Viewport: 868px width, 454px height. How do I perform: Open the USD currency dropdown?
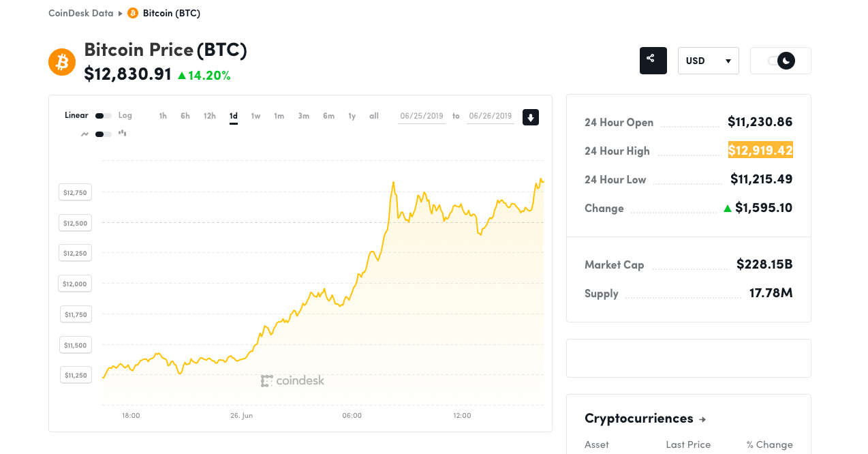tap(709, 61)
